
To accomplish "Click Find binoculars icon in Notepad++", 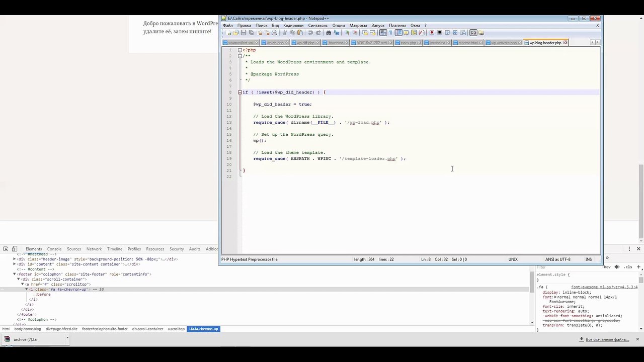I will (329, 33).
